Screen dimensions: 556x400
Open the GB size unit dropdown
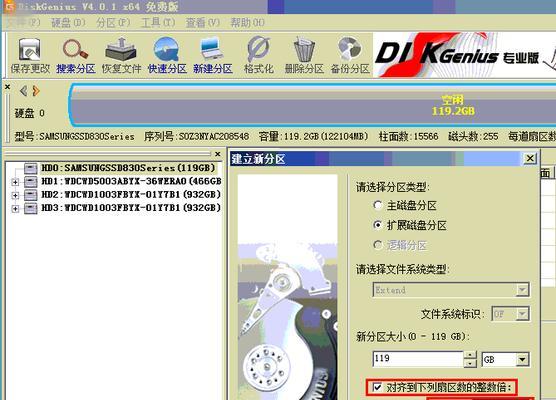[506, 360]
